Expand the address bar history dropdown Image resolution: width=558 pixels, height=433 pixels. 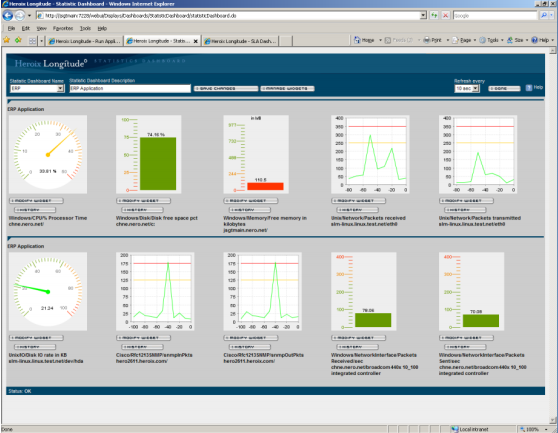point(423,15)
